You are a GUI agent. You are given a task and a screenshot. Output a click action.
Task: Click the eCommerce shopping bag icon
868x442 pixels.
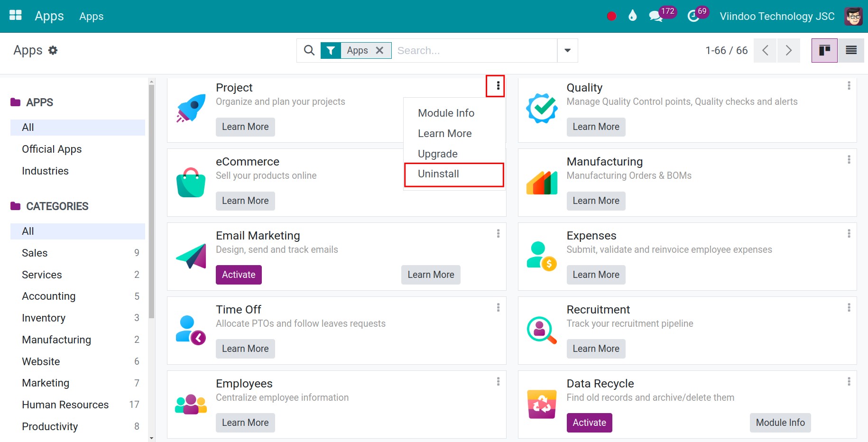(x=191, y=182)
